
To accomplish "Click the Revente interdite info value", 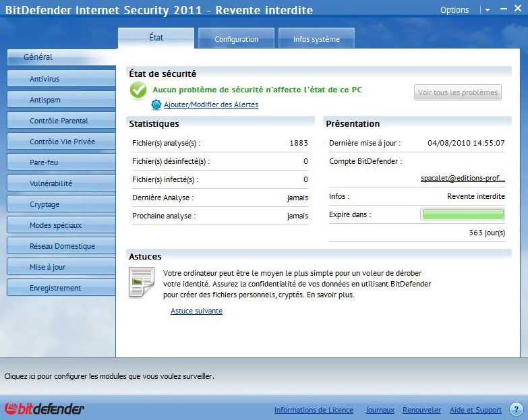I will tap(476, 196).
